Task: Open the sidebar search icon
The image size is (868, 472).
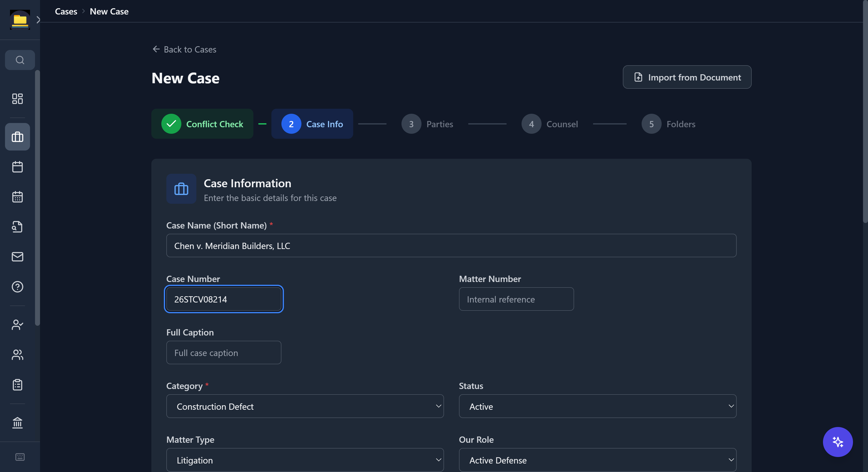Action: click(x=20, y=60)
